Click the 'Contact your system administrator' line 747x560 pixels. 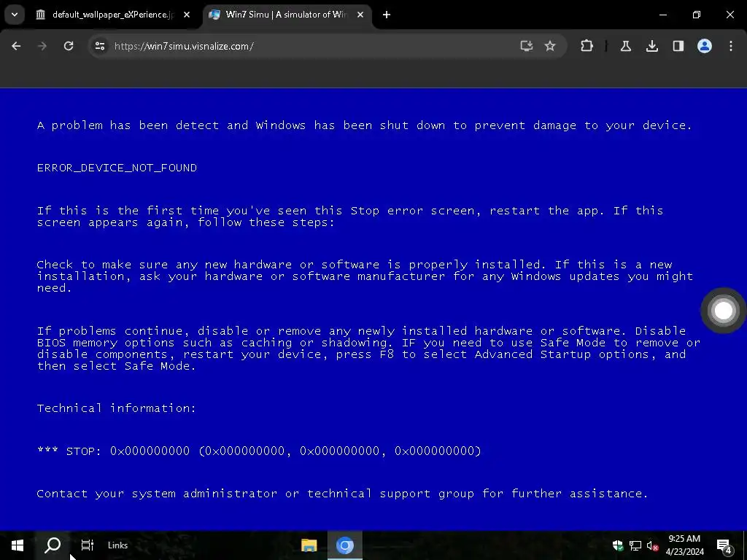(343, 494)
